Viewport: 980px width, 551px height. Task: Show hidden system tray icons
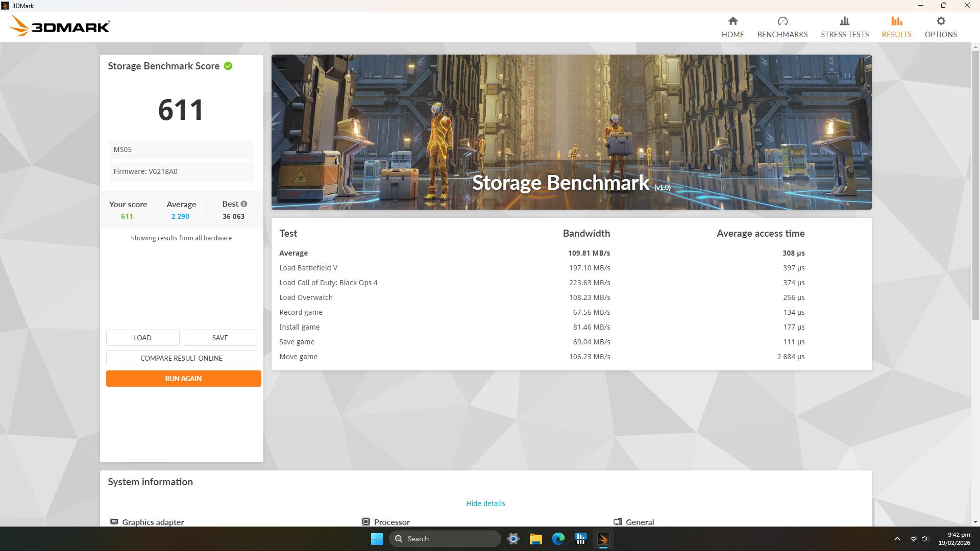[897, 539]
